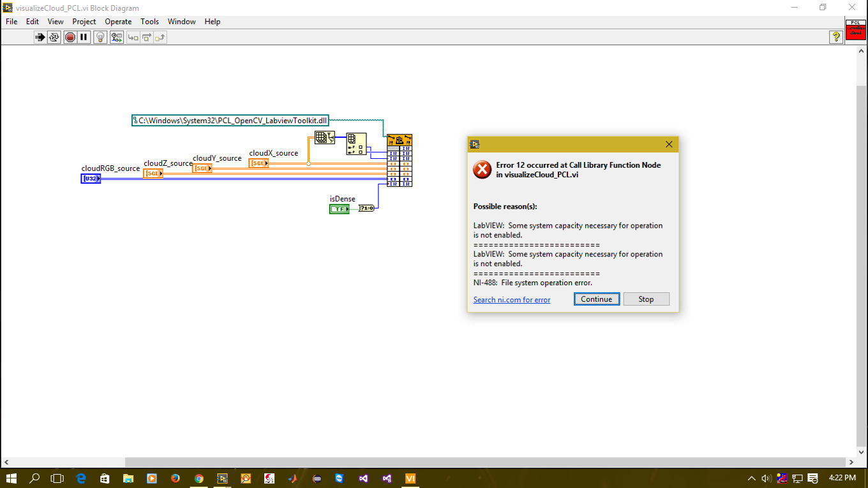Open TeamViewer from taskbar

(340, 478)
